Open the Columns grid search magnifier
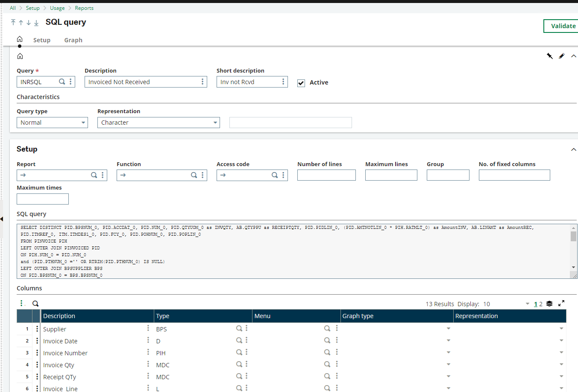 tap(35, 303)
